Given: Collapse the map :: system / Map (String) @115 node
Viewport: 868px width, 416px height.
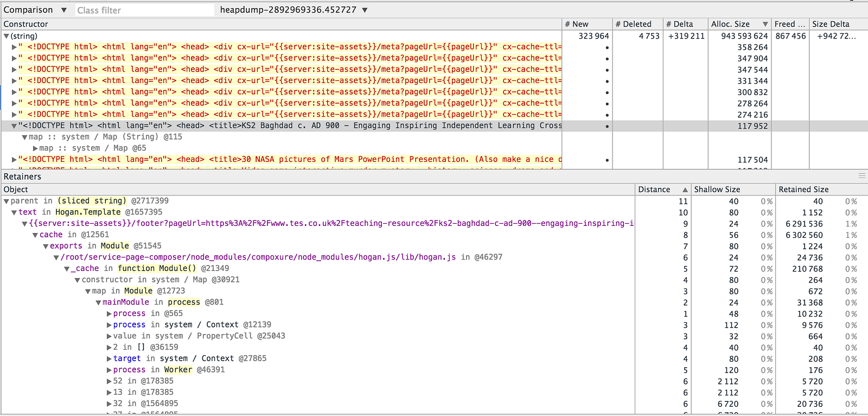Looking at the screenshot, I should pos(25,137).
